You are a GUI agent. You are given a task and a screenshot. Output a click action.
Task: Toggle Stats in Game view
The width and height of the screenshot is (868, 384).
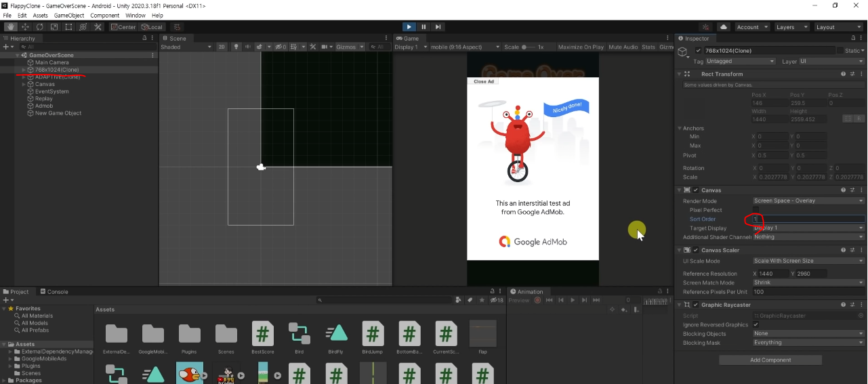[648, 47]
